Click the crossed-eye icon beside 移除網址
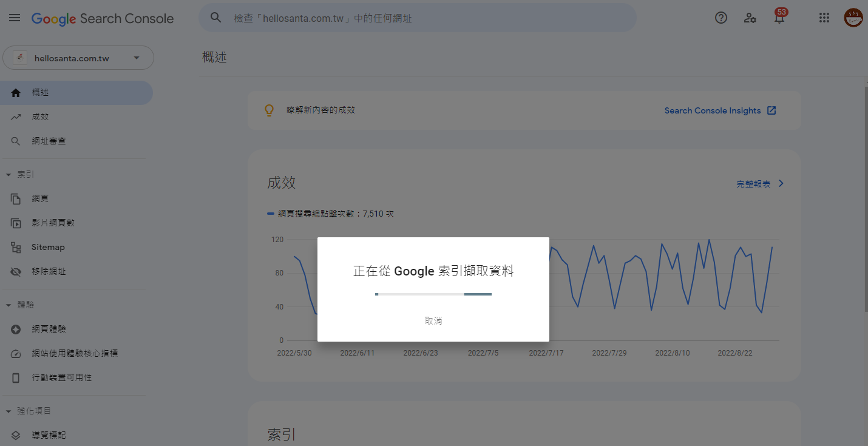Screen dimensions: 868x446 (x=16, y=272)
